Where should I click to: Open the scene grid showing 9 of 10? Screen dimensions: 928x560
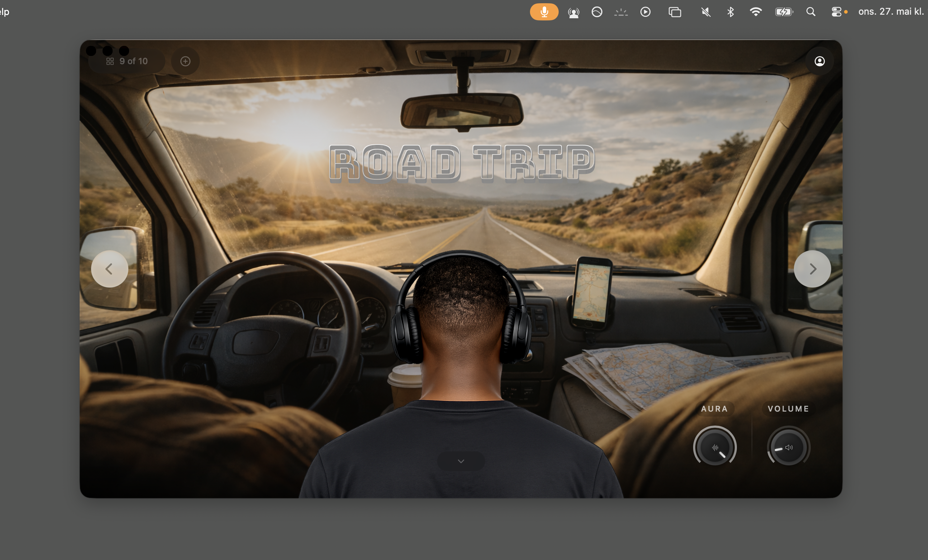pyautogui.click(x=127, y=61)
